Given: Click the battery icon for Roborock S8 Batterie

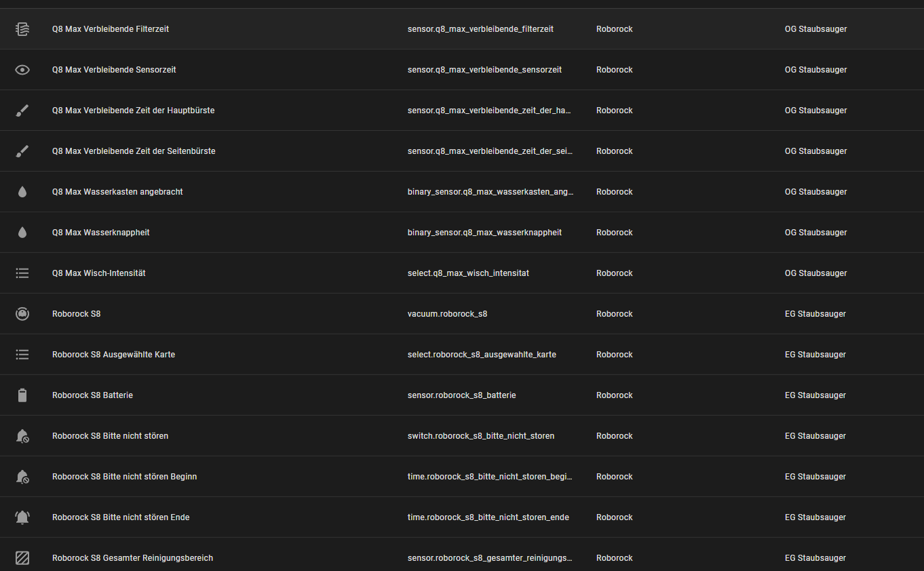Looking at the screenshot, I should pos(22,395).
